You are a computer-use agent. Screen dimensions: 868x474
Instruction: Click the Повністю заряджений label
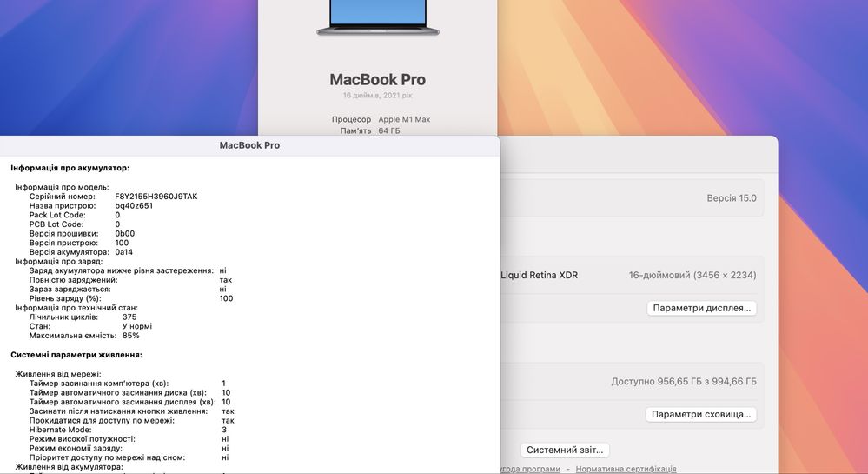[74, 280]
